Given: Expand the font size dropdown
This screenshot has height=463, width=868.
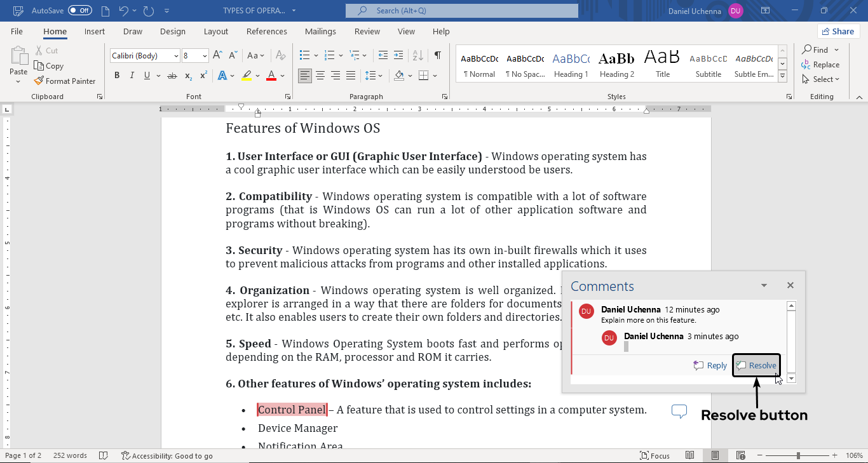Looking at the screenshot, I should pos(205,56).
